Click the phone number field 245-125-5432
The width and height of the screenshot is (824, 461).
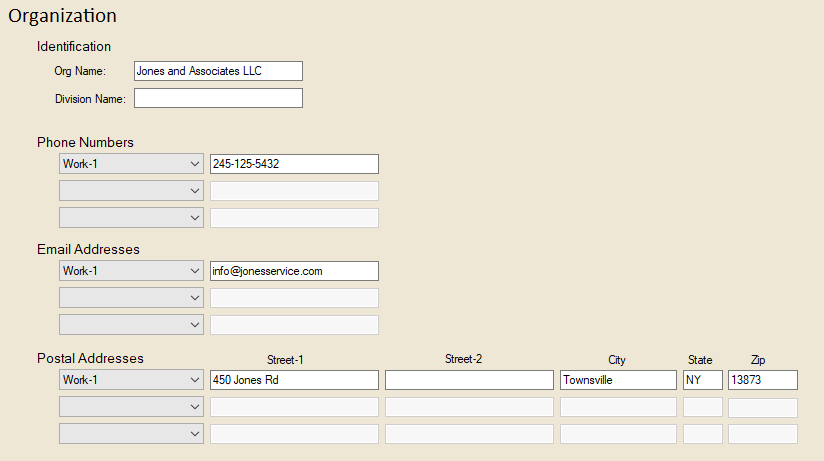click(x=294, y=164)
